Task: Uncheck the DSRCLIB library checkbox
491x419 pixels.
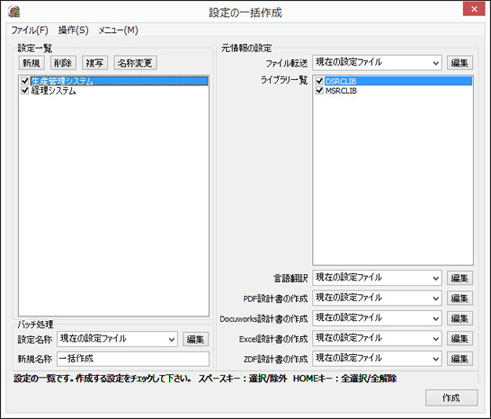Action: click(x=319, y=81)
